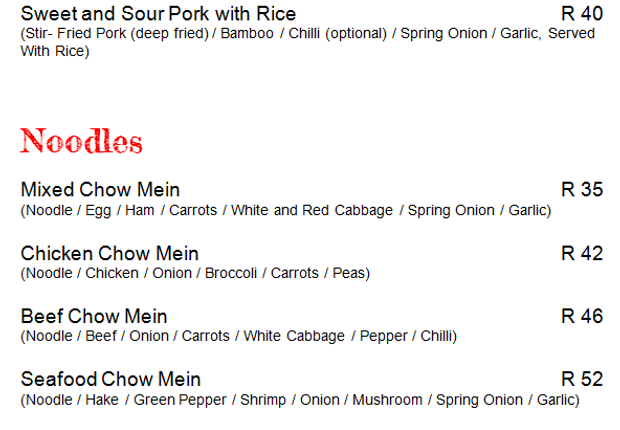Click the R 46 price
Viewport: 620px width, 430px height.
(x=582, y=317)
